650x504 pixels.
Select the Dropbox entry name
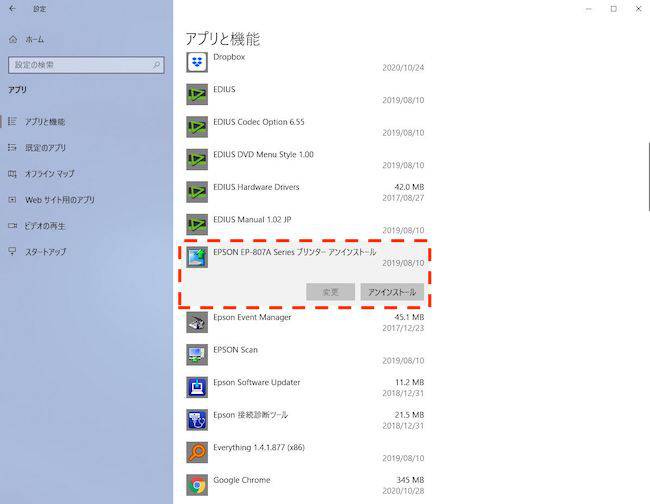tap(229, 57)
